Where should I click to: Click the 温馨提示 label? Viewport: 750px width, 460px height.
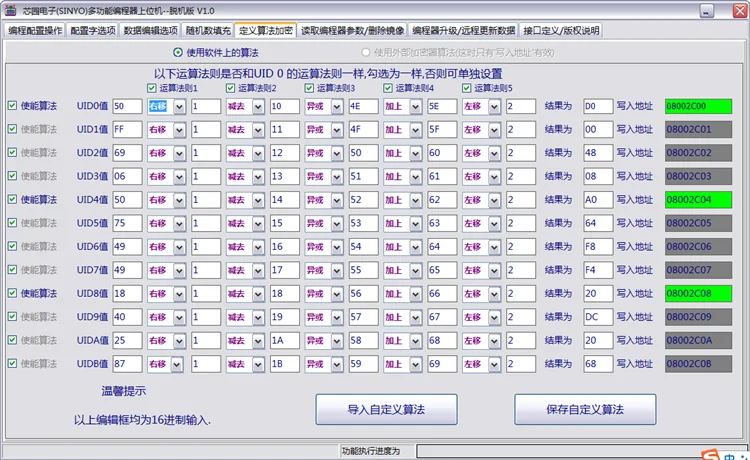point(124,391)
